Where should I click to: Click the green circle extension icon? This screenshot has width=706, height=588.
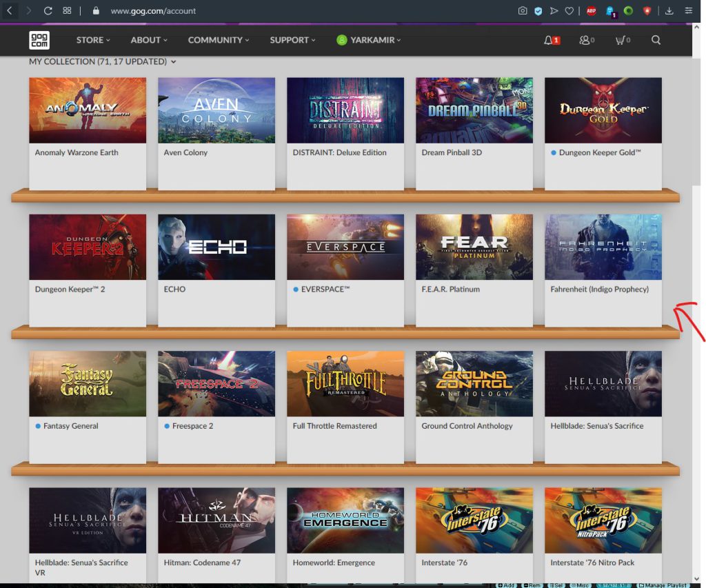point(629,10)
